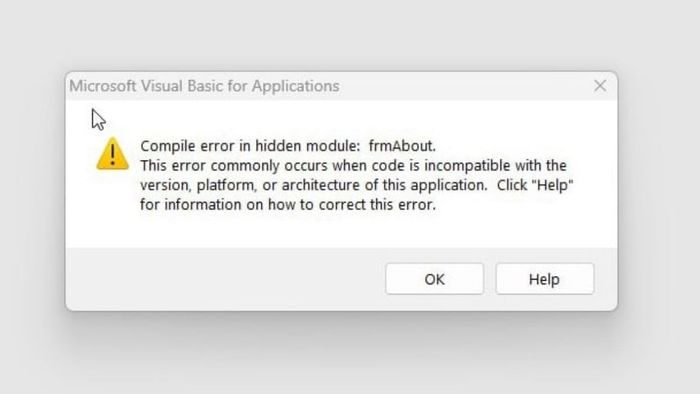Select the 'Compile error in hidden module' text
The height and width of the screenshot is (394, 700).
250,146
